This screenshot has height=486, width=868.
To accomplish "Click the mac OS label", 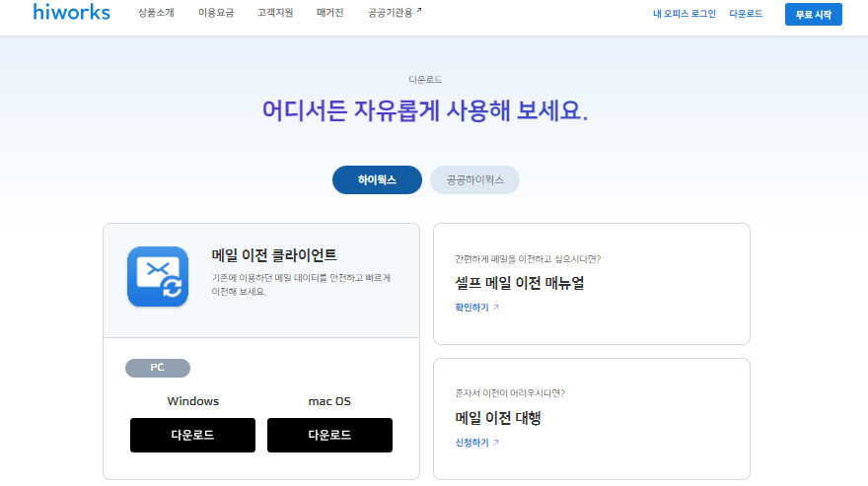I will coord(329,401).
